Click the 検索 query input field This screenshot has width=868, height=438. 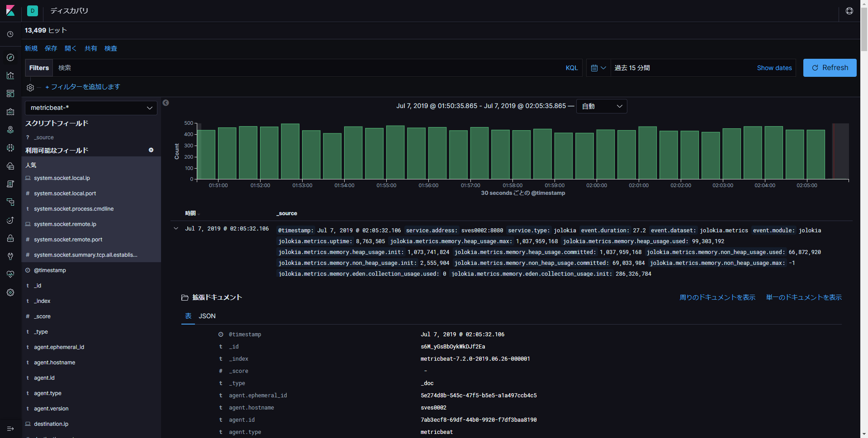point(308,68)
